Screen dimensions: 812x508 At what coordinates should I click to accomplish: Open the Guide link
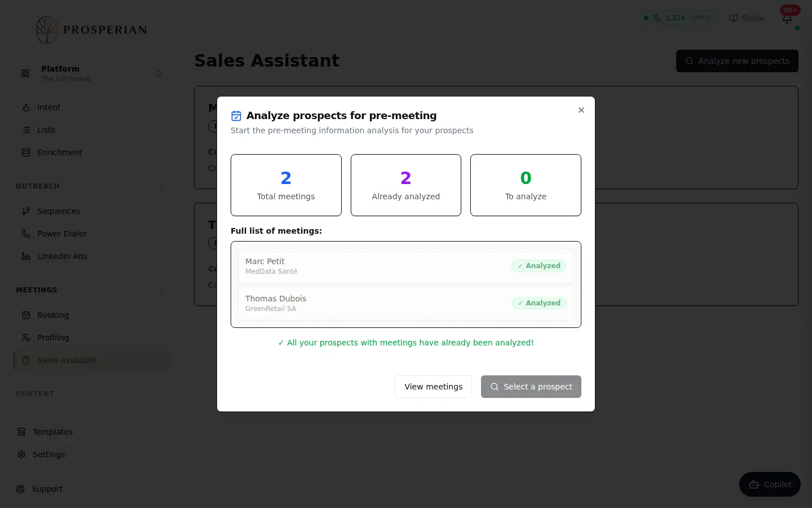click(747, 18)
